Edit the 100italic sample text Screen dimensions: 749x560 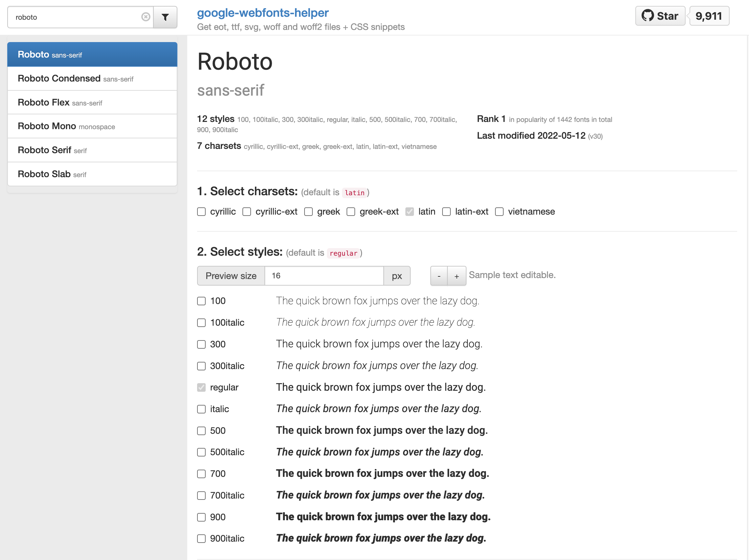coord(376,322)
